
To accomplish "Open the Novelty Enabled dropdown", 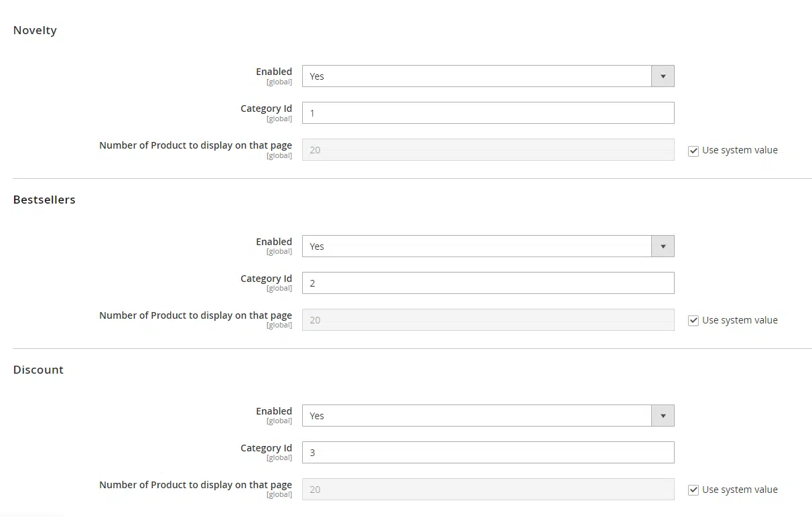I will [x=487, y=76].
